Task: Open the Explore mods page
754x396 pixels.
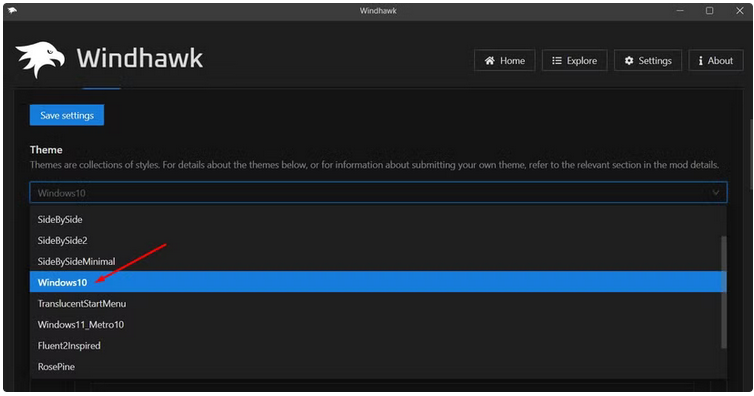Action: point(575,61)
